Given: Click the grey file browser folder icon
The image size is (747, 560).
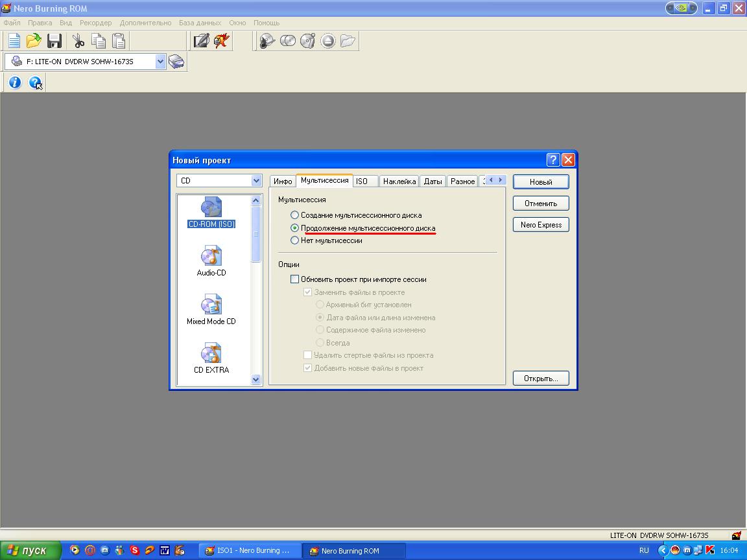Looking at the screenshot, I should [x=348, y=41].
